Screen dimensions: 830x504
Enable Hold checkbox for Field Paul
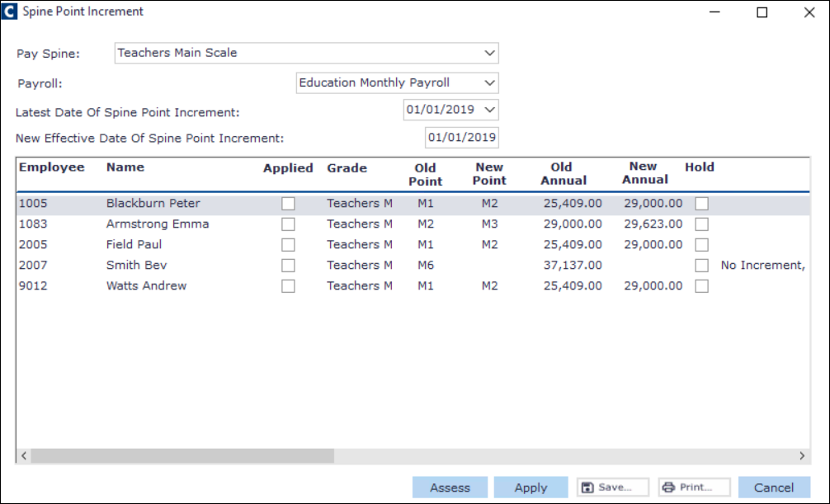pos(701,245)
